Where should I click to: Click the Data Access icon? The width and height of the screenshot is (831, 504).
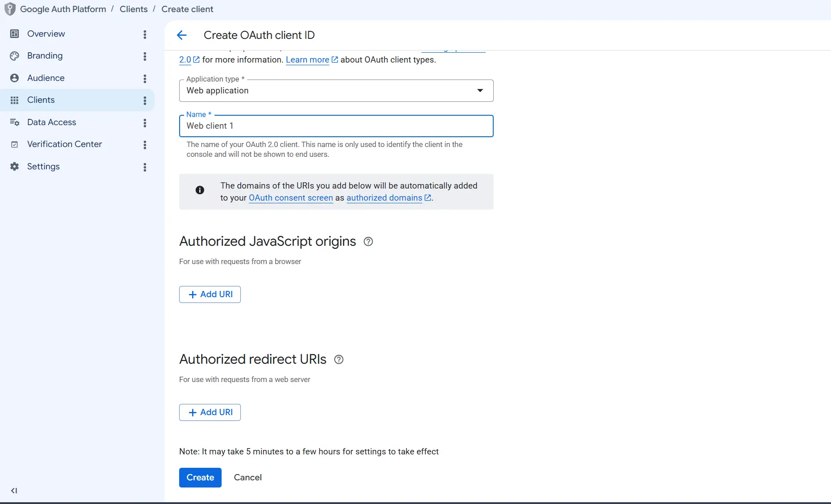14,122
